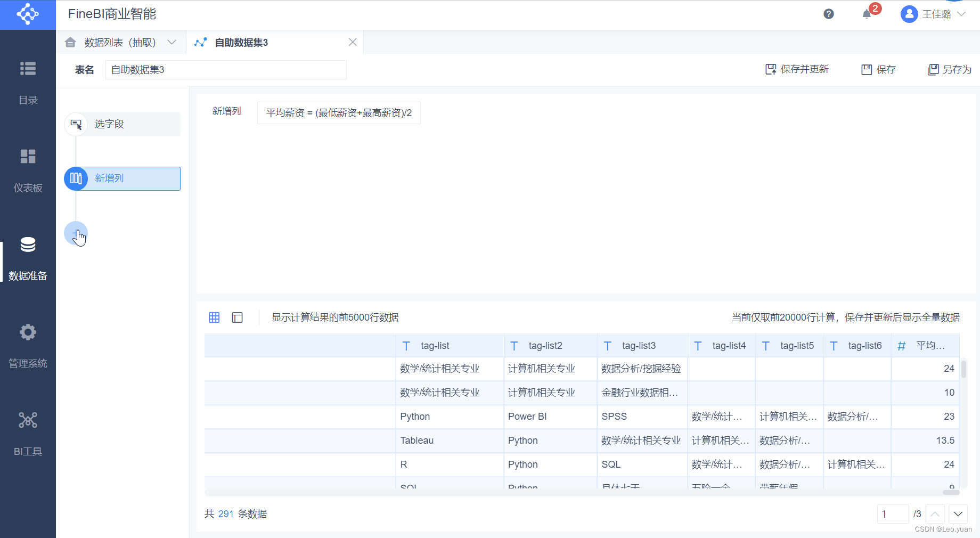
Task: Select the R cell in tag-list
Action: [450, 464]
